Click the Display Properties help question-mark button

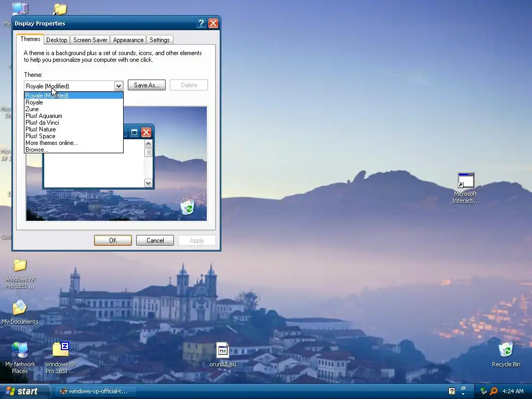pyautogui.click(x=201, y=23)
